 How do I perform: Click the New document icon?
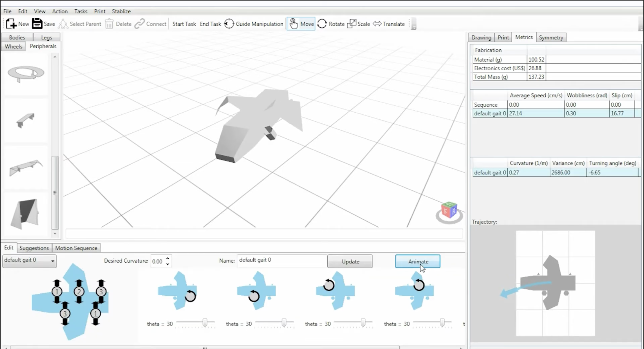pos(11,24)
